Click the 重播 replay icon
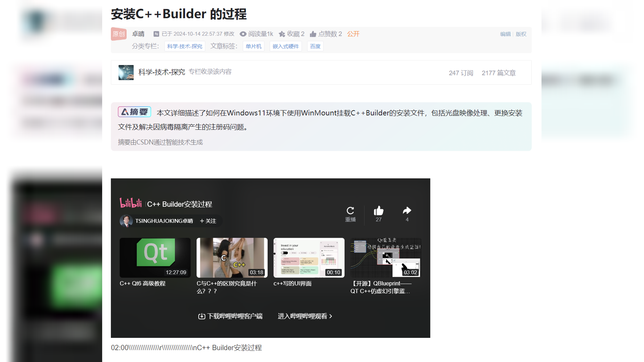Viewport: 644px width, 362px height. [x=350, y=211]
